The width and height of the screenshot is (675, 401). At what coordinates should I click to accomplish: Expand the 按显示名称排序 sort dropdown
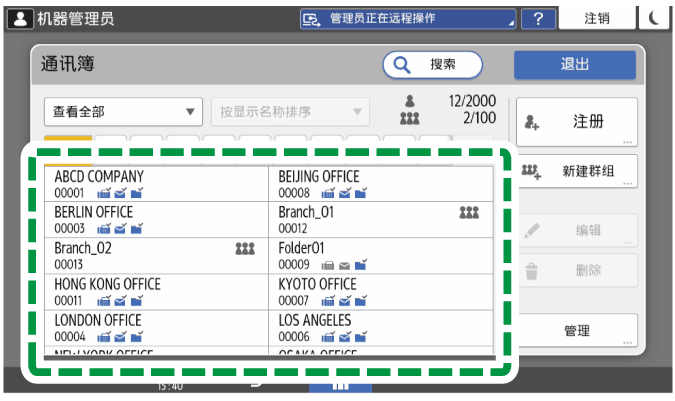[x=290, y=111]
